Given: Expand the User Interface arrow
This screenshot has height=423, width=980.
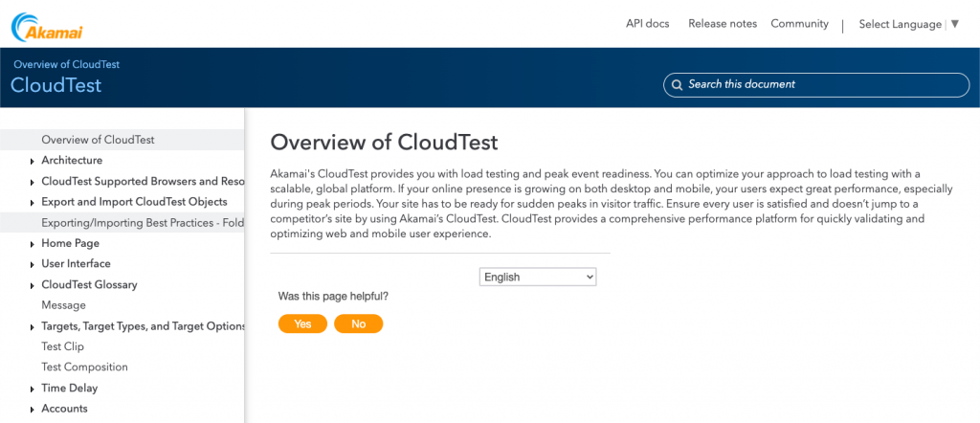Looking at the screenshot, I should [x=32, y=265].
